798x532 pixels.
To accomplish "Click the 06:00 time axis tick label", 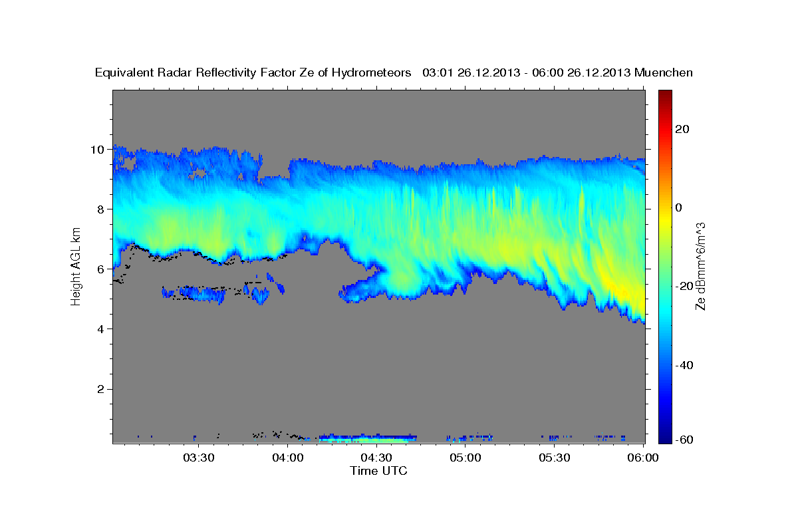I will tap(644, 458).
